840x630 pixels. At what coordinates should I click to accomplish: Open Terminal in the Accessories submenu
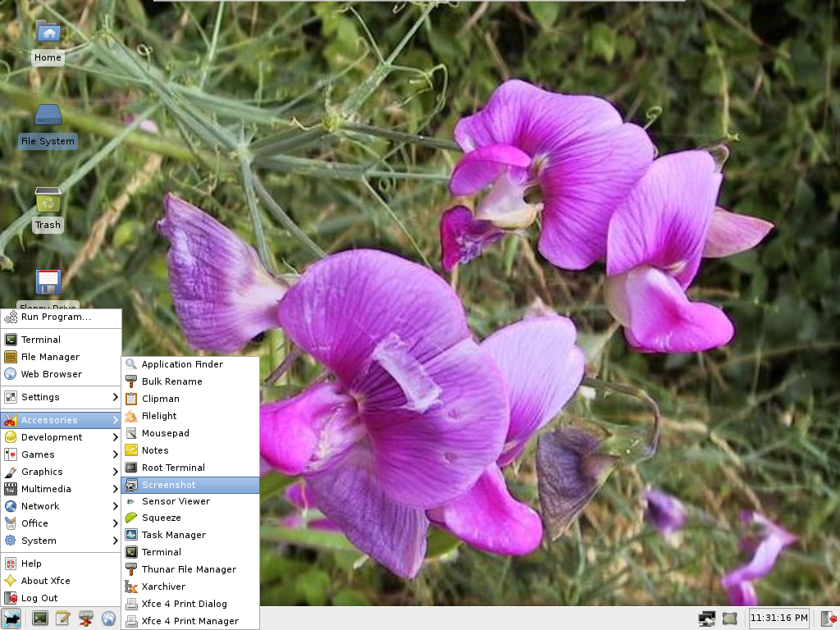tap(190, 552)
